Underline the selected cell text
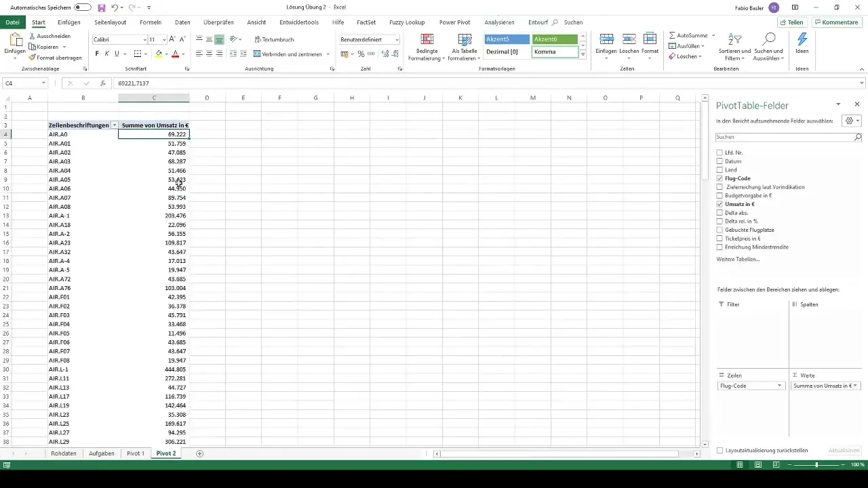This screenshot has height=488, width=868. click(117, 54)
